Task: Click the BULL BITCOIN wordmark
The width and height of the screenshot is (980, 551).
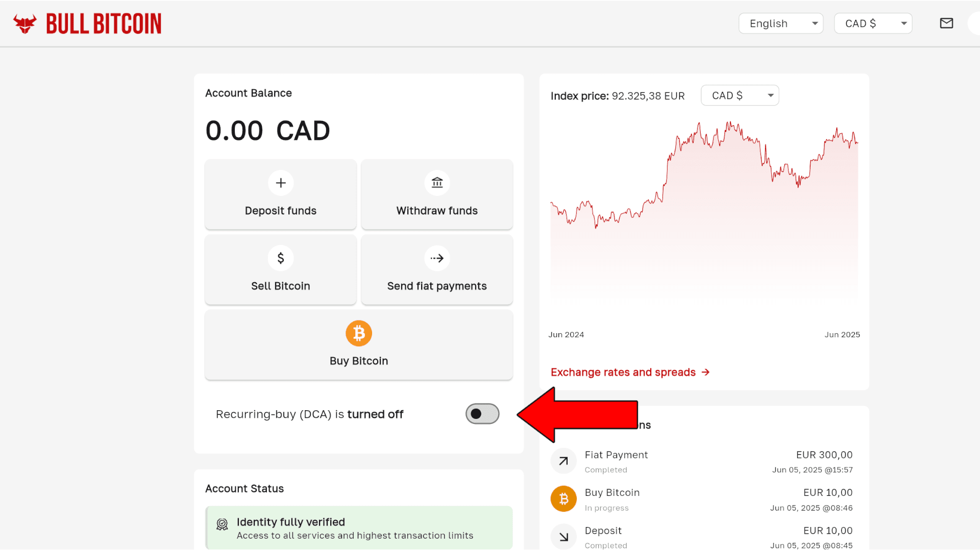Action: coord(104,23)
